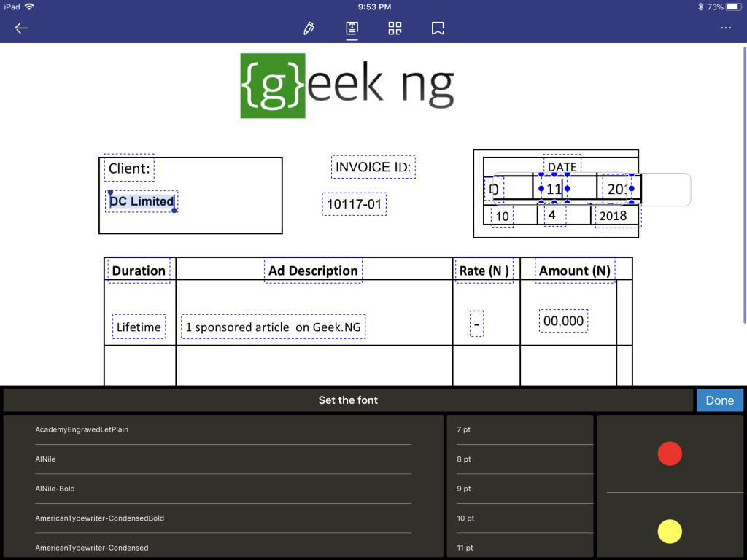Tap the Bluetooth status icon
The image size is (747, 560).
point(701,7)
